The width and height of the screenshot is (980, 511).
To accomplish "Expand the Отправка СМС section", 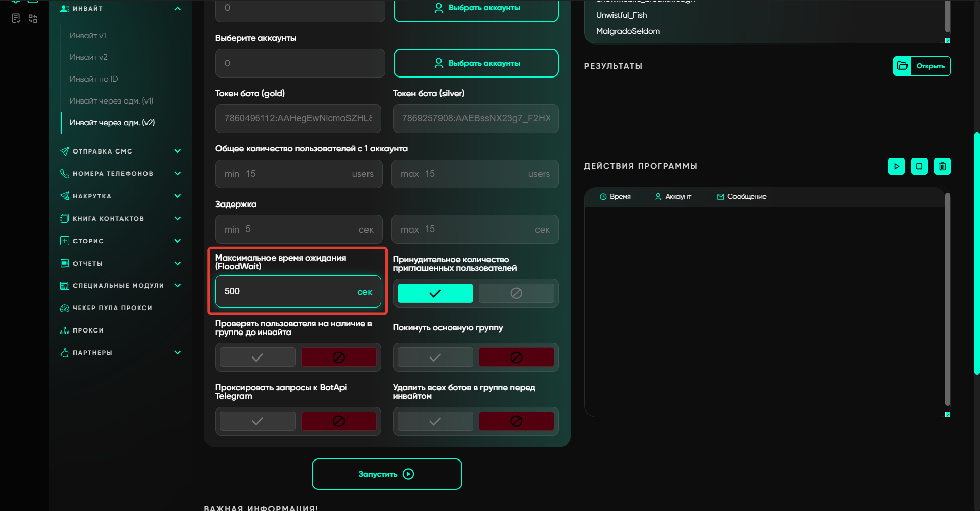I will [x=177, y=151].
